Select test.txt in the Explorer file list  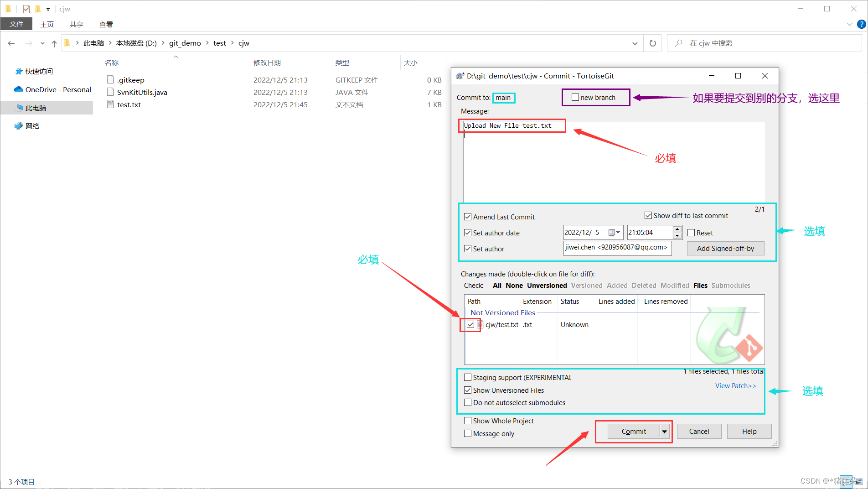tap(129, 104)
